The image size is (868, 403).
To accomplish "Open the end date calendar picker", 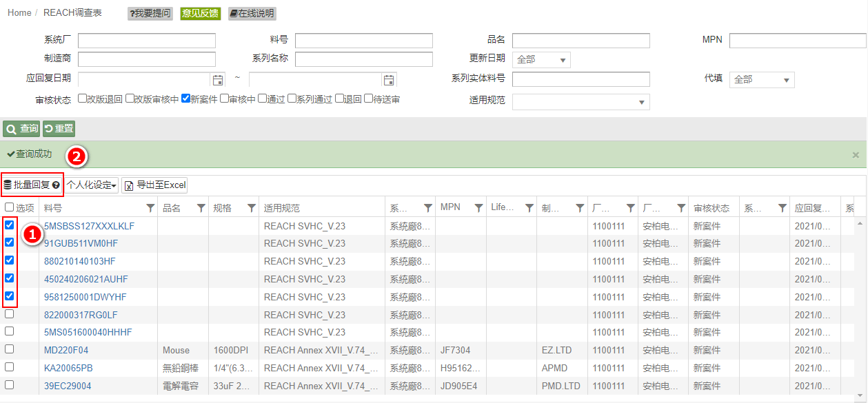I will point(389,80).
